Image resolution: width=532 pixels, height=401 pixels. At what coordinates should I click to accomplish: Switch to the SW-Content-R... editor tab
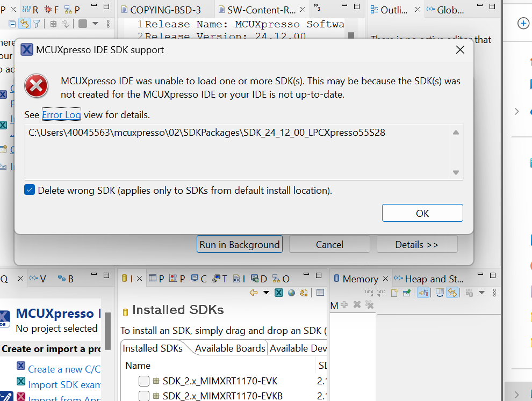[261, 10]
